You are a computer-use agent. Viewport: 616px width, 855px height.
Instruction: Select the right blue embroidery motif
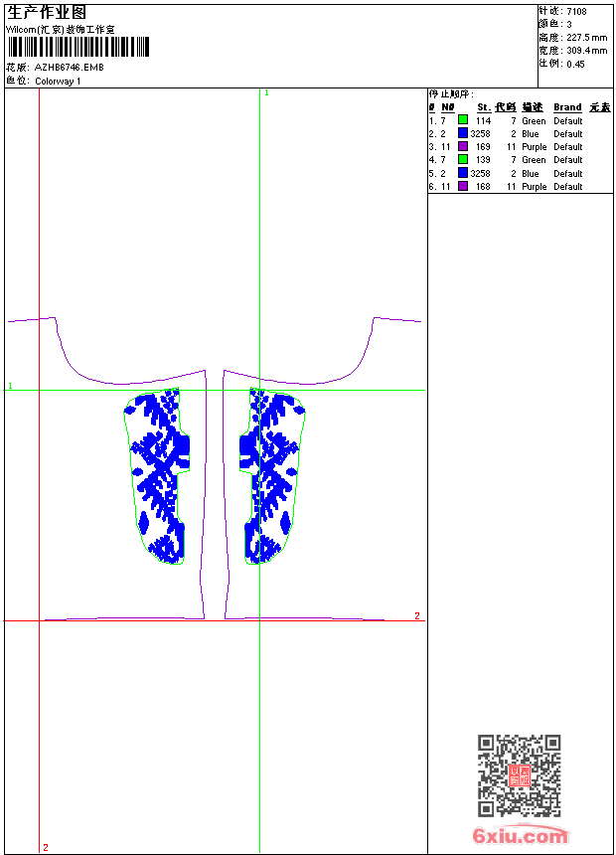pyautogui.click(x=272, y=476)
